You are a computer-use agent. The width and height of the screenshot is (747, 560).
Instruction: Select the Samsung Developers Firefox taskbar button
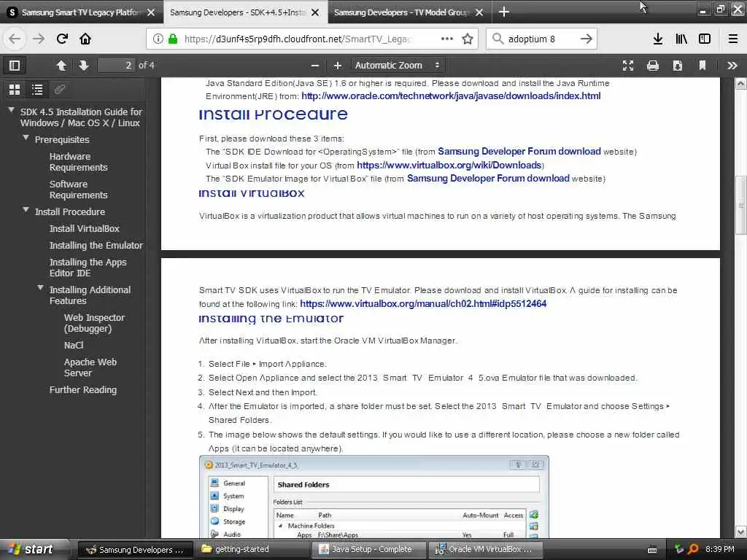click(136, 549)
